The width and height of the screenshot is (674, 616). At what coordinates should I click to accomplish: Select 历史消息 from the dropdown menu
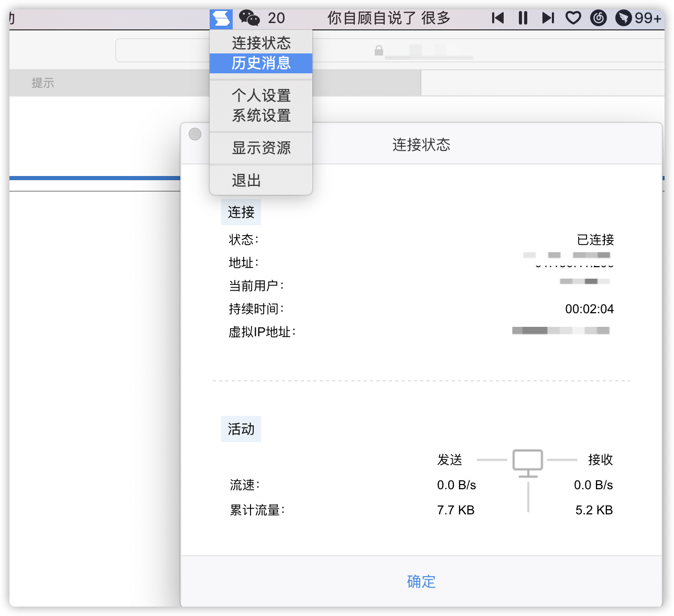click(x=260, y=63)
